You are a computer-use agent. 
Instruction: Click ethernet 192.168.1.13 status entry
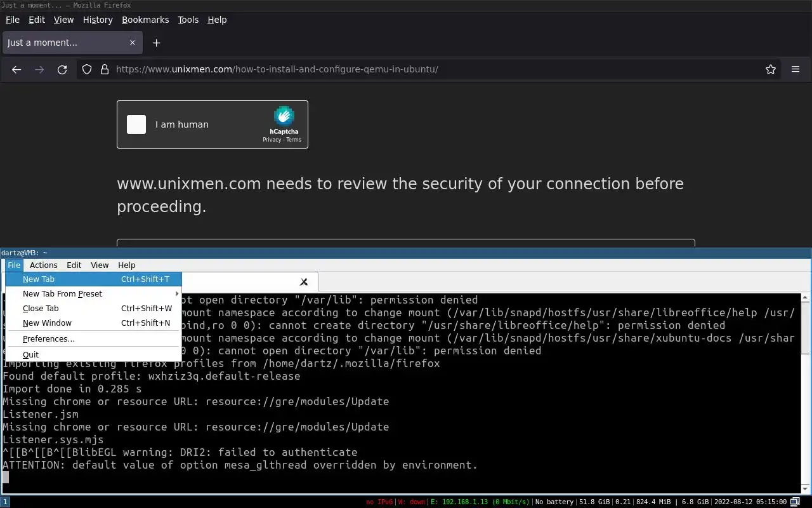pos(480,502)
